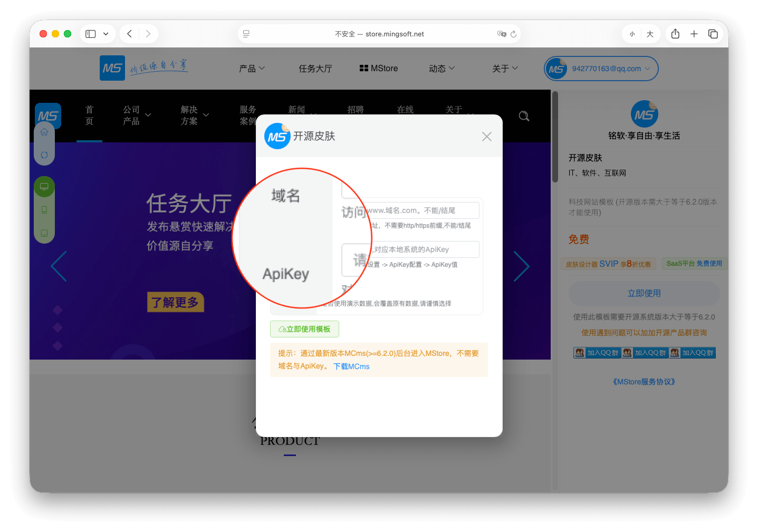This screenshot has height=532, width=758.
Task: Expand the 动态 dropdown menu
Action: tap(442, 69)
